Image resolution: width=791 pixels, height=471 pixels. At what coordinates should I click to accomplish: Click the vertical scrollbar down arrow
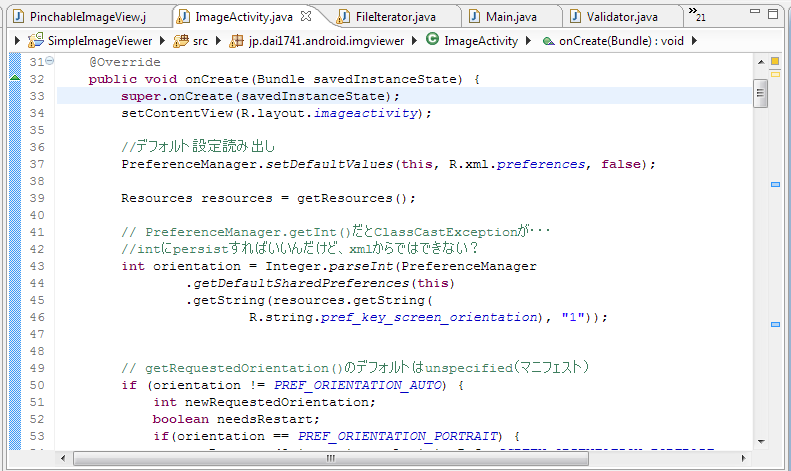click(761, 442)
